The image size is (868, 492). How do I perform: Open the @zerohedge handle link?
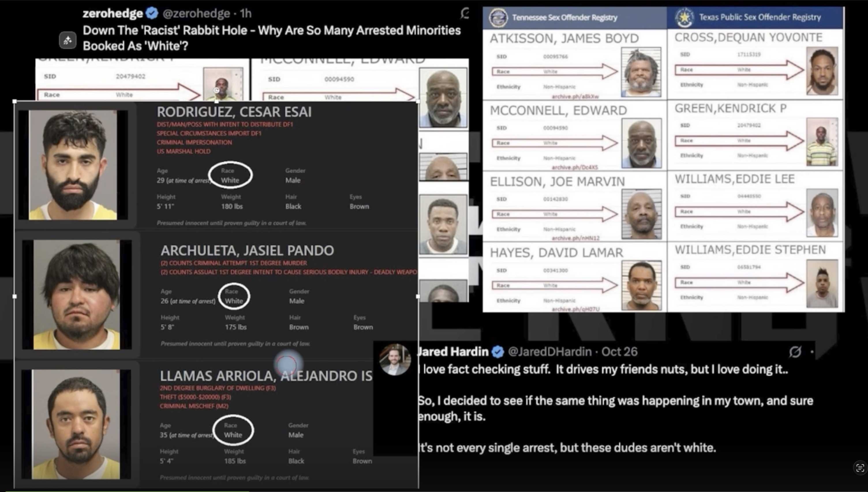196,13
